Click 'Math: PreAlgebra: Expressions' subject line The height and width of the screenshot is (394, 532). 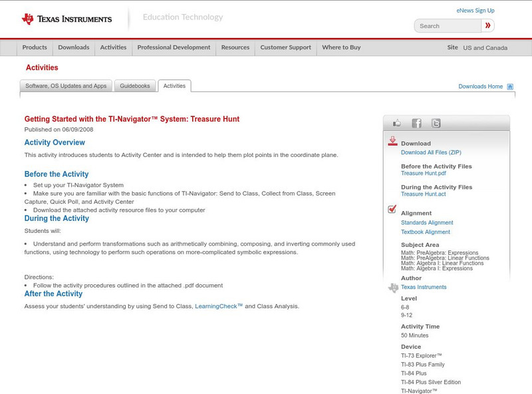coord(440,253)
